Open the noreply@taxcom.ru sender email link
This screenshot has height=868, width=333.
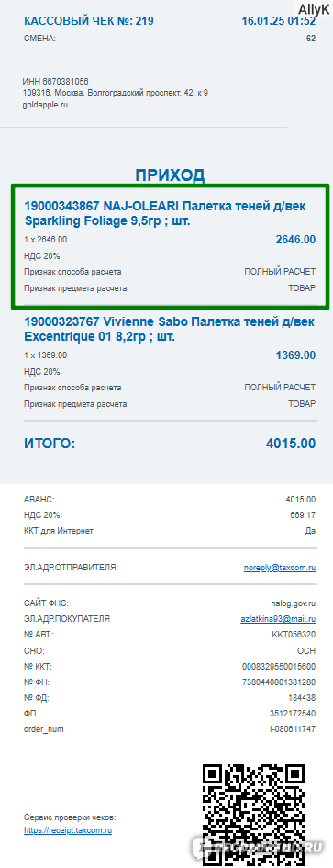point(280,568)
